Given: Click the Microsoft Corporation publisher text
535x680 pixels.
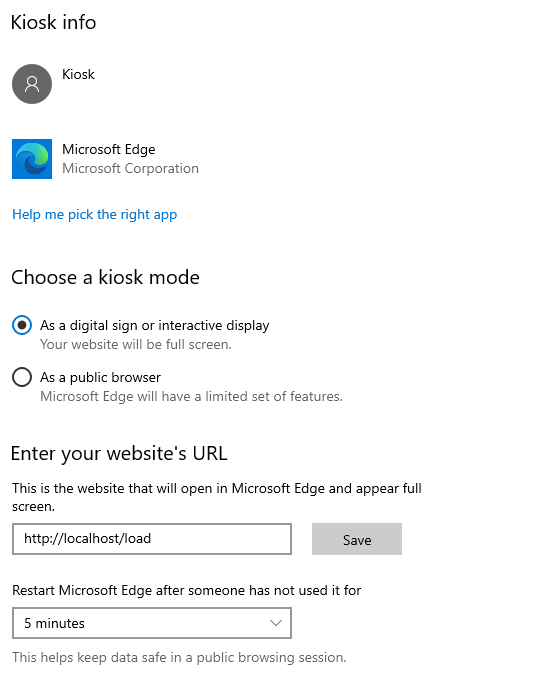Looking at the screenshot, I should 130,168.
